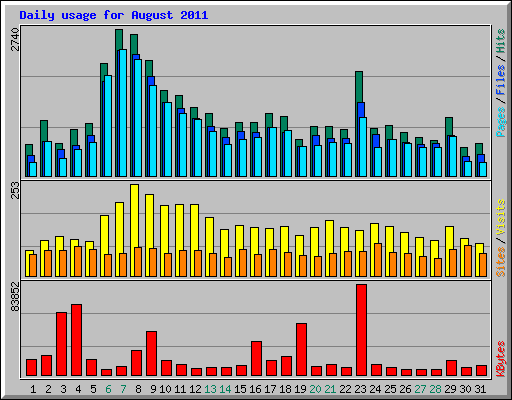Select the cyan pages bar for day 8
The height and width of the screenshot is (400, 512).
point(138,118)
